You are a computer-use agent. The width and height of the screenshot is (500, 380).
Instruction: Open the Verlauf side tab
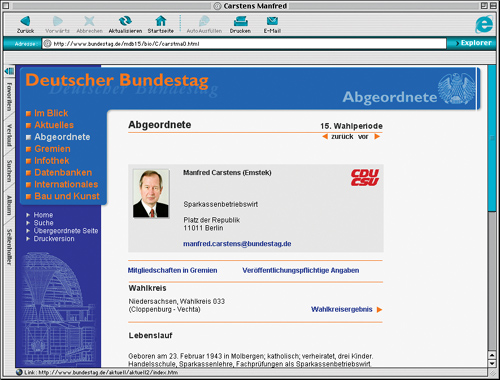coord(9,135)
